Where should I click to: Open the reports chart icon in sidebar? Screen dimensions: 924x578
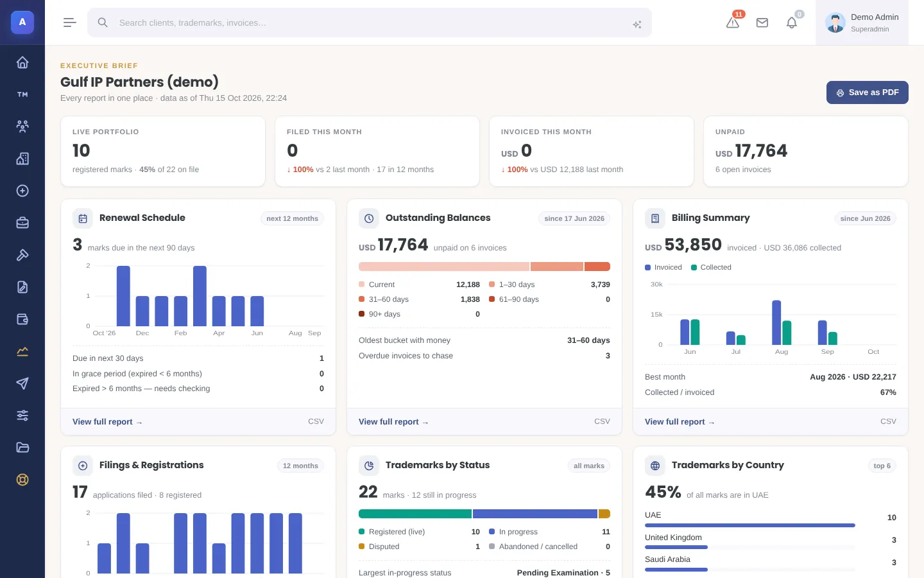pos(22,351)
